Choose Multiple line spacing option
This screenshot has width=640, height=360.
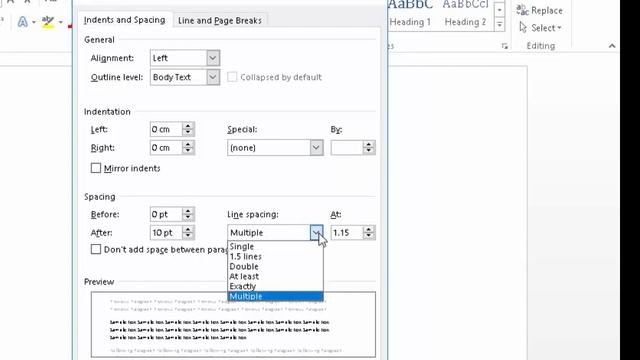[x=276, y=296]
